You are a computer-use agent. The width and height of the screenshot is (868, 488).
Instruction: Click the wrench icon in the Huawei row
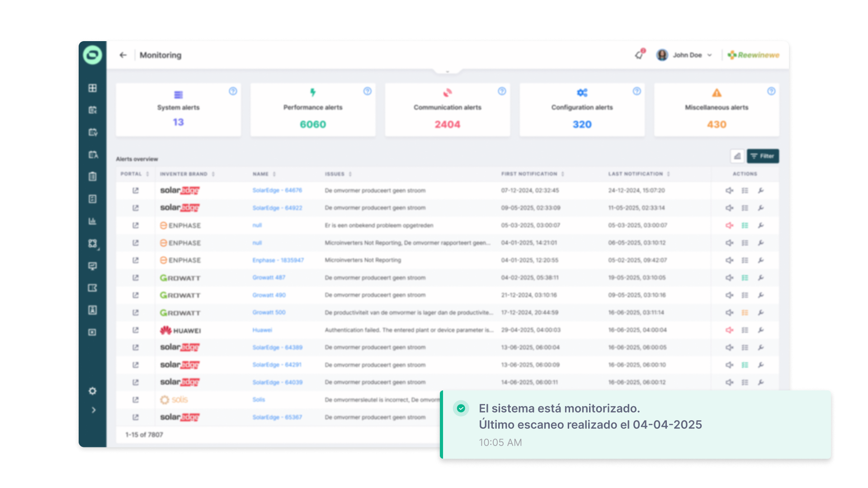click(761, 330)
